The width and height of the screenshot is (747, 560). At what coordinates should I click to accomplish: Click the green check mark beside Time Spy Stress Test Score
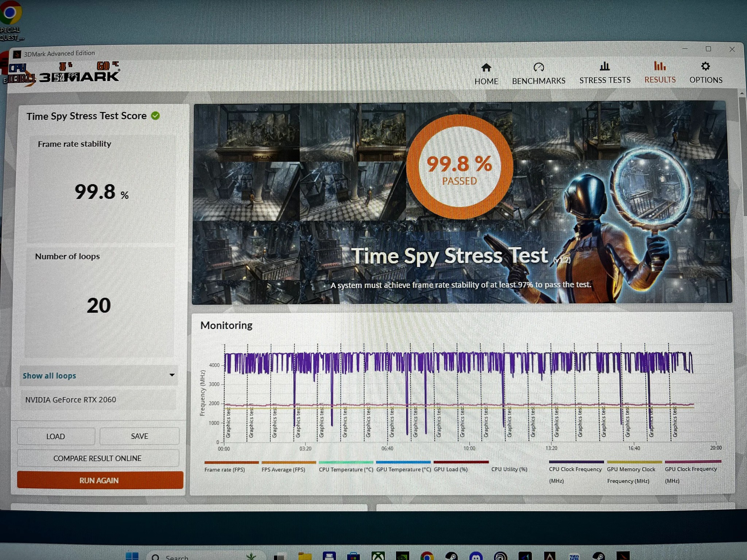(155, 116)
